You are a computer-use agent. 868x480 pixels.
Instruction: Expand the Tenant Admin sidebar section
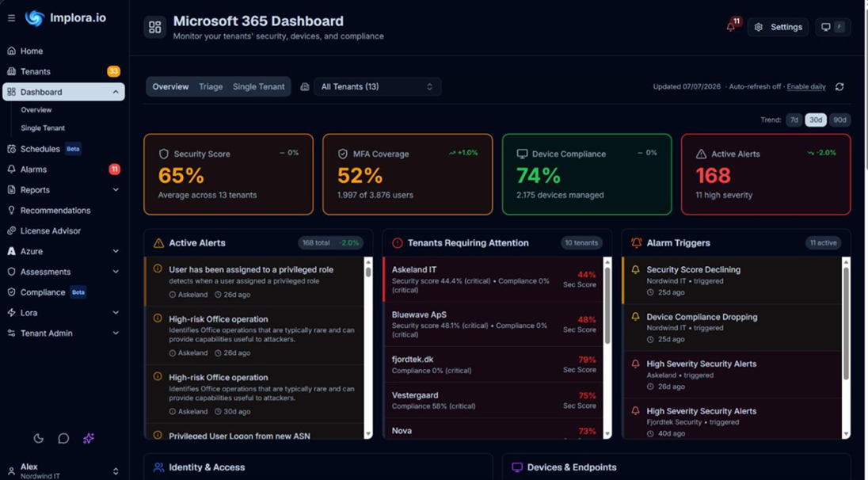pos(116,333)
